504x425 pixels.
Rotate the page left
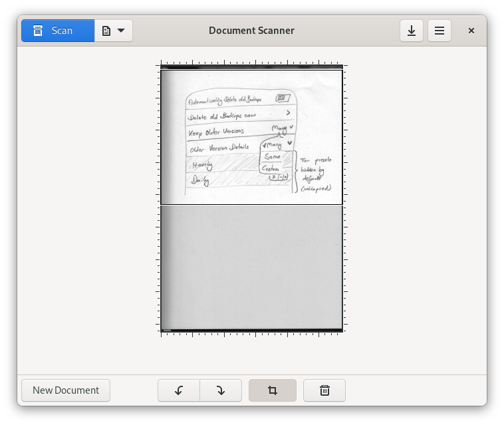179,390
